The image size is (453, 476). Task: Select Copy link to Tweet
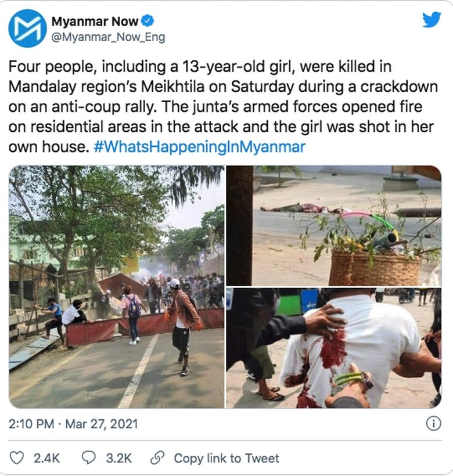pos(227,458)
